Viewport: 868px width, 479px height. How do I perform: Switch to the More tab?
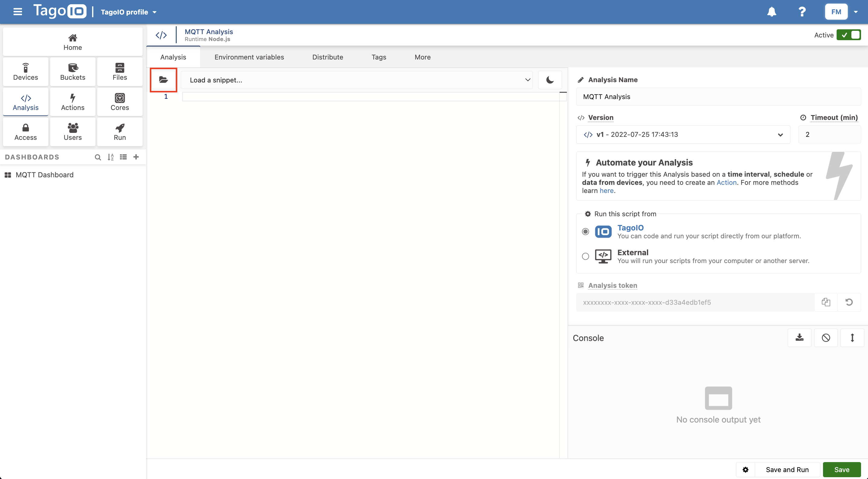tap(423, 57)
